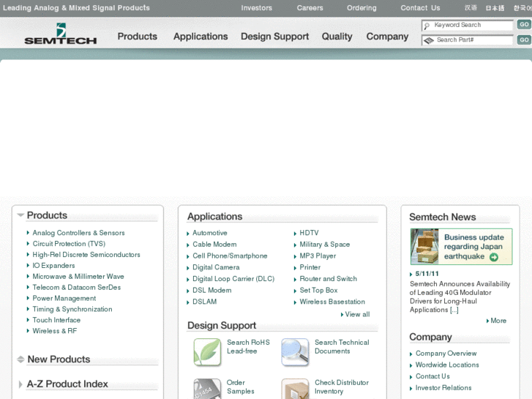Open Analog Controllers & Sensors
The image size is (532, 399).
tap(78, 233)
